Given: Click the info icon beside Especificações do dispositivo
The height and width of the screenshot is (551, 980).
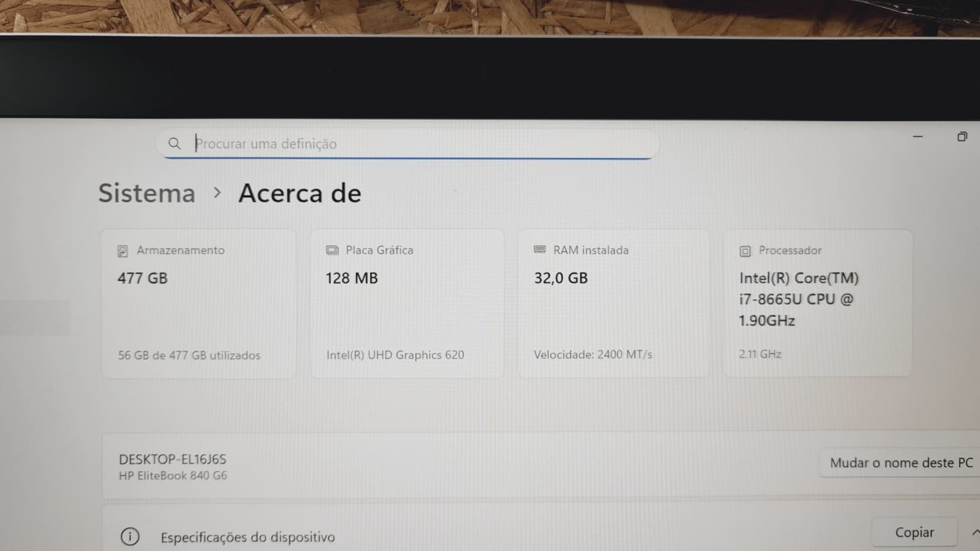Looking at the screenshot, I should click(130, 537).
